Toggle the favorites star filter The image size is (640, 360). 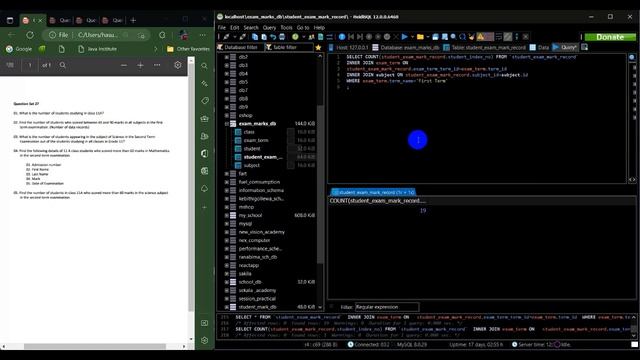tap(318, 47)
